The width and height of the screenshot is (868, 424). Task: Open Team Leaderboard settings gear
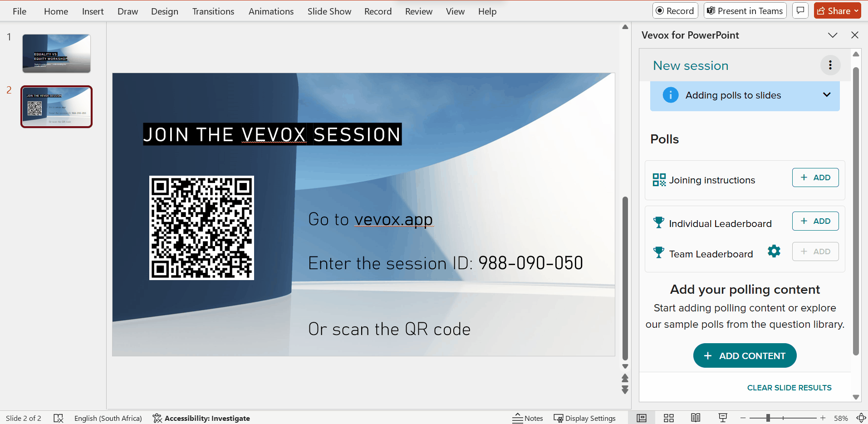coord(774,251)
